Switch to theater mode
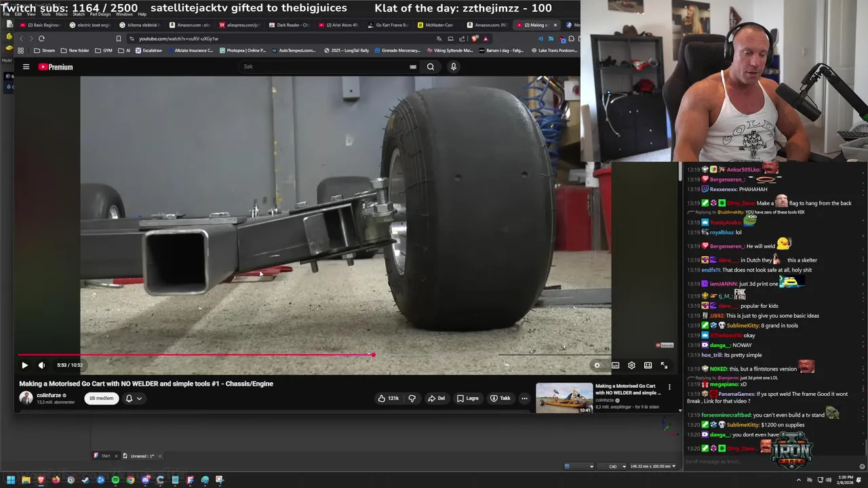 pos(648,365)
